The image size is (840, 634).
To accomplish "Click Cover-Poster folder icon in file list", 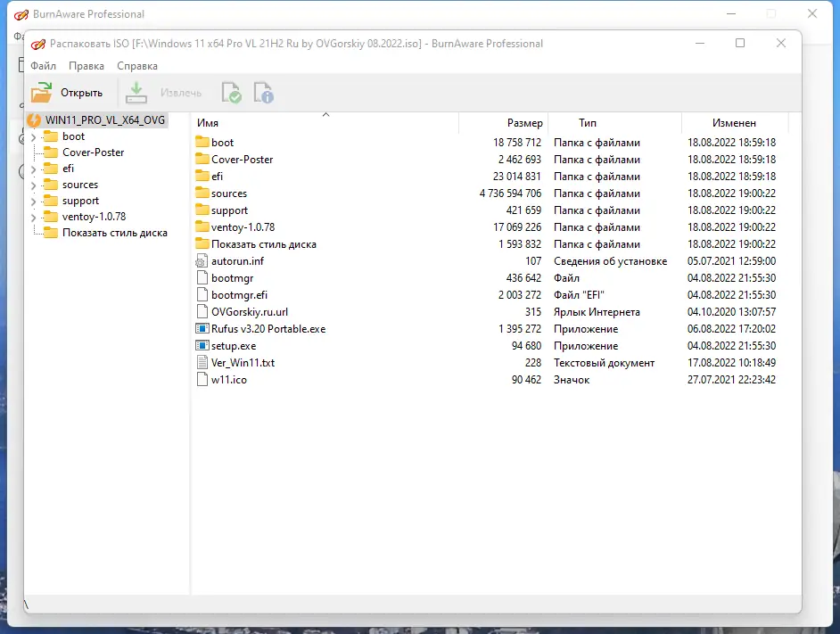I will click(202, 160).
